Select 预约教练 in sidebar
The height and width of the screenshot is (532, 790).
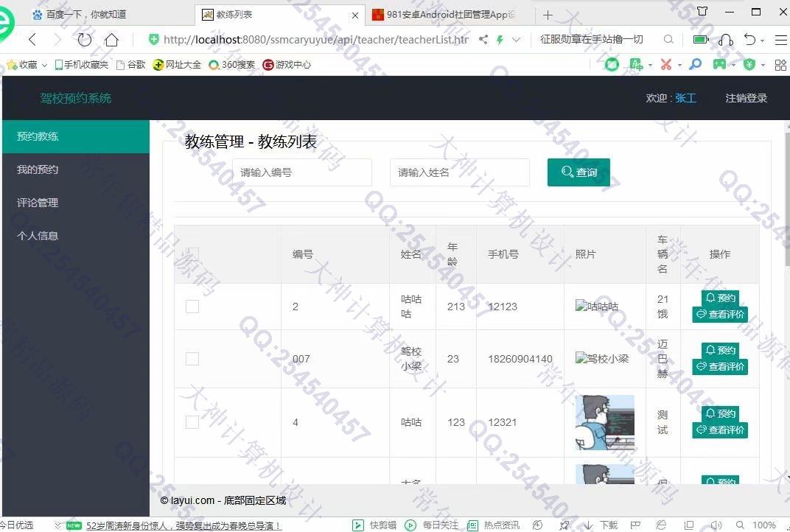coord(76,136)
